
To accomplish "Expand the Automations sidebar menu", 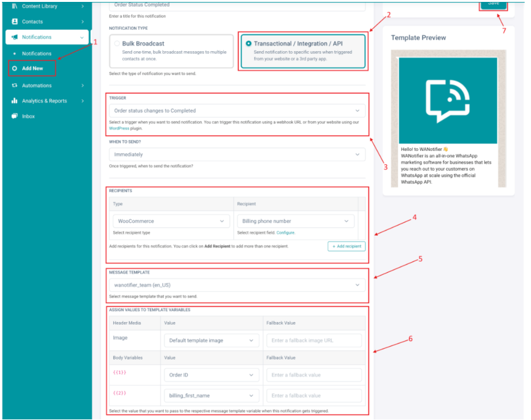I will [x=47, y=85].
